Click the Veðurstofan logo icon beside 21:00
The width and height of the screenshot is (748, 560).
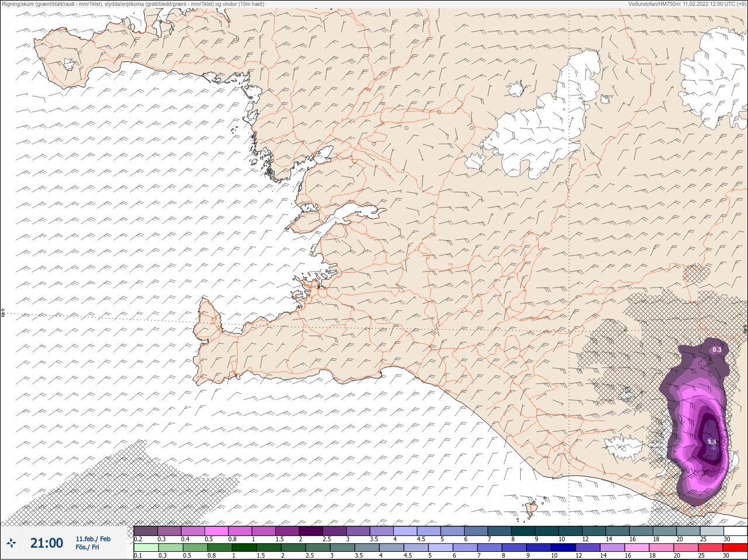click(x=11, y=542)
